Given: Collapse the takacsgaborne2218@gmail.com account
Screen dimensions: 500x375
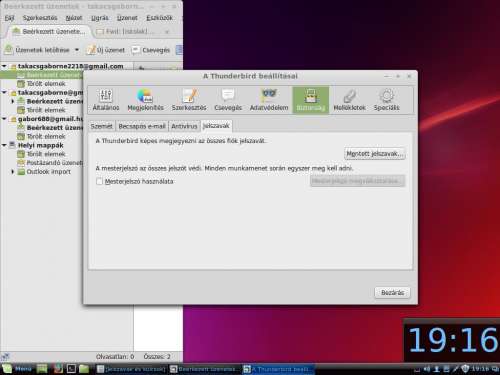Looking at the screenshot, I should click(x=4, y=66).
